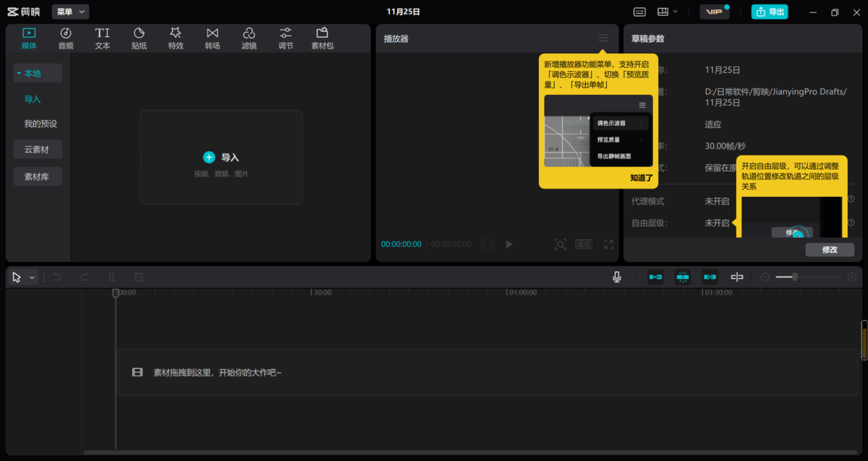Click the keyboard shortcuts icon in title bar
This screenshot has height=461, width=868.
click(639, 12)
